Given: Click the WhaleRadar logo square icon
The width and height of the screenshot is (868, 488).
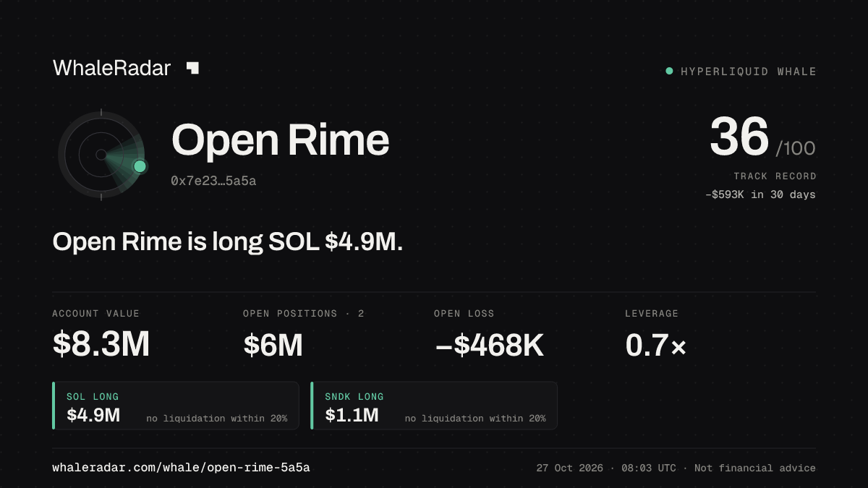Looking at the screenshot, I should click(192, 68).
